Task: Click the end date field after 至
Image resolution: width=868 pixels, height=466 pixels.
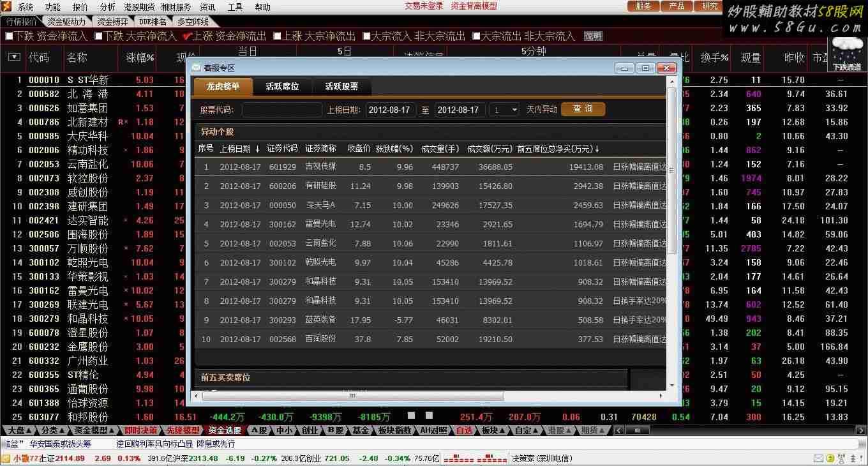Action: (460, 110)
